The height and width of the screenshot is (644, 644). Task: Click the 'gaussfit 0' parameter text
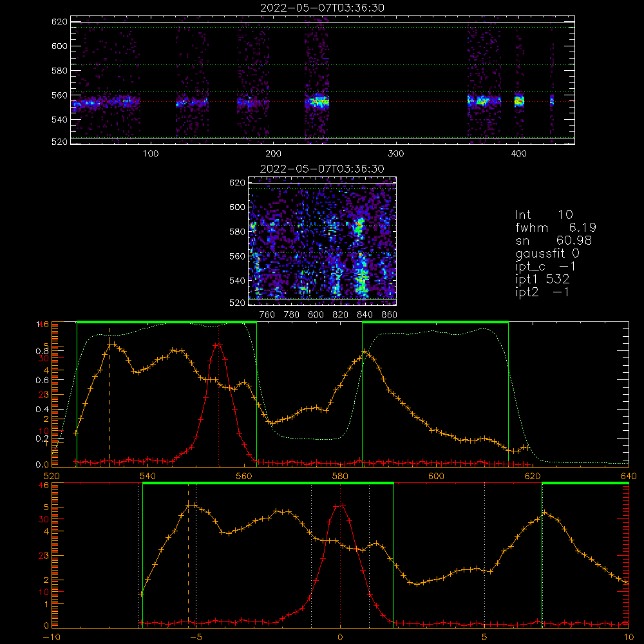pyautogui.click(x=547, y=253)
